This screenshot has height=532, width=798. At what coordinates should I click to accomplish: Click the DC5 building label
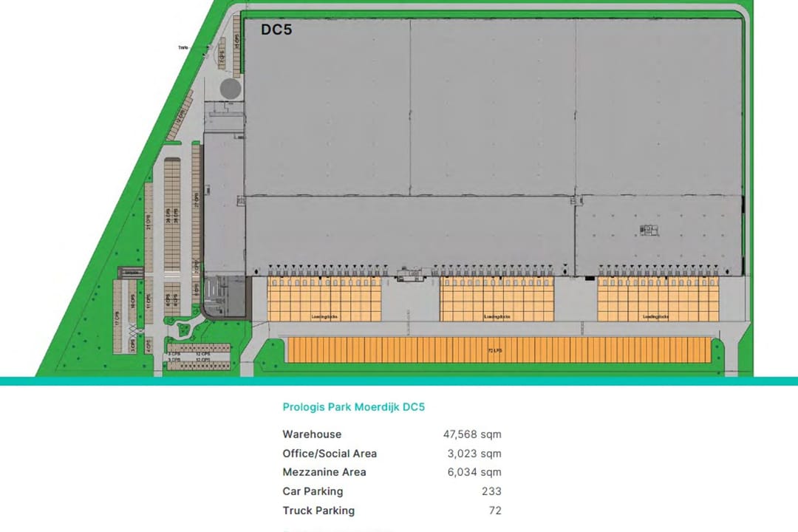click(x=274, y=30)
